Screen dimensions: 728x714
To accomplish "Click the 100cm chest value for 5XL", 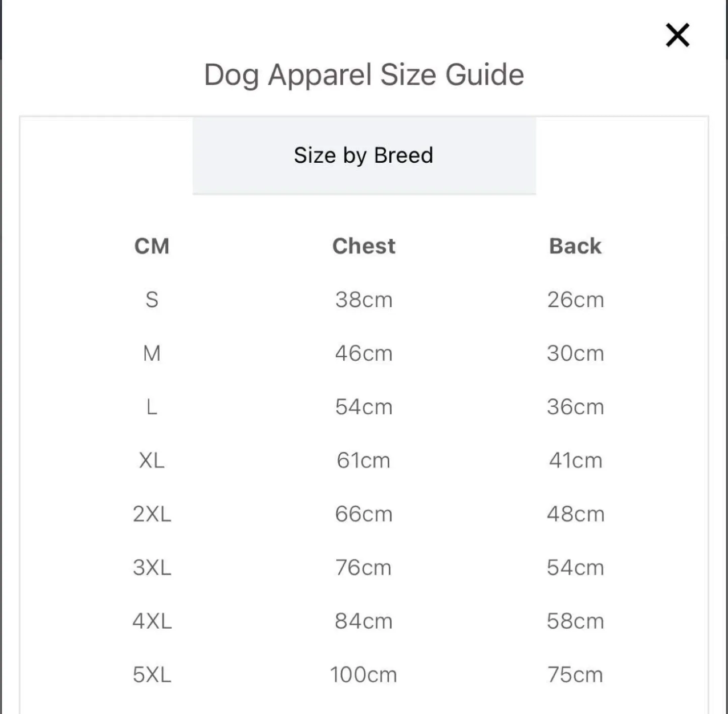I will pyautogui.click(x=363, y=675).
